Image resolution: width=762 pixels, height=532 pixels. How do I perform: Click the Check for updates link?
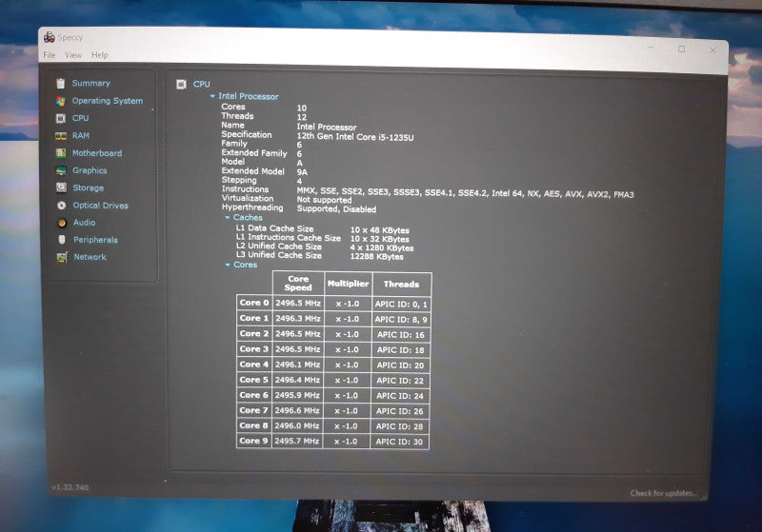click(664, 493)
